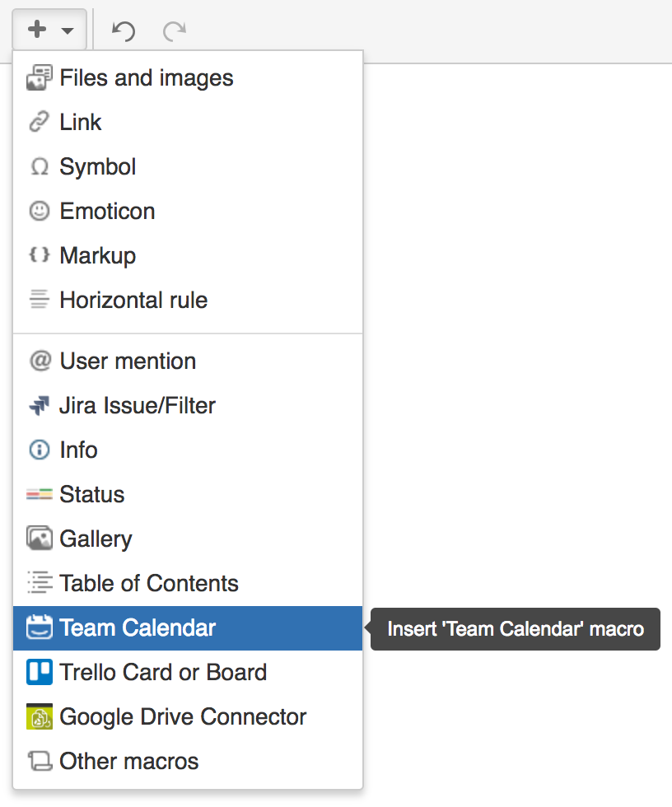672x807 pixels.
Task: Insert an Info macro
Action: (78, 450)
